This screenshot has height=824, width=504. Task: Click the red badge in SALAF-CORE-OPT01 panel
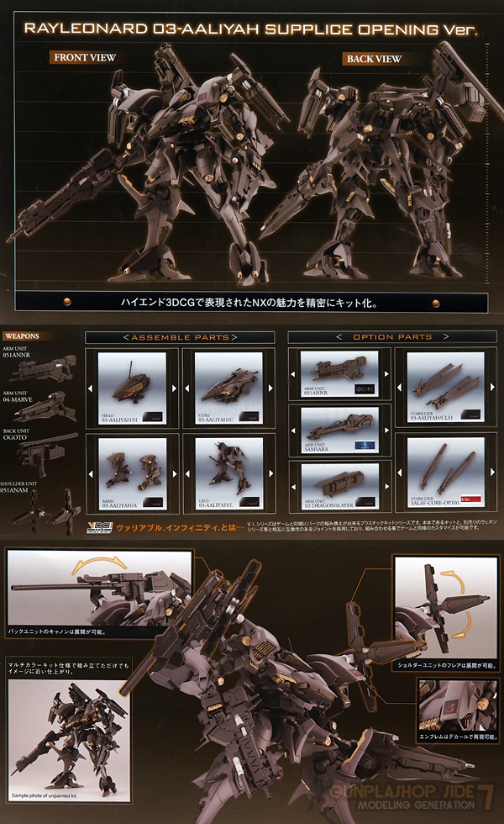tap(470, 499)
